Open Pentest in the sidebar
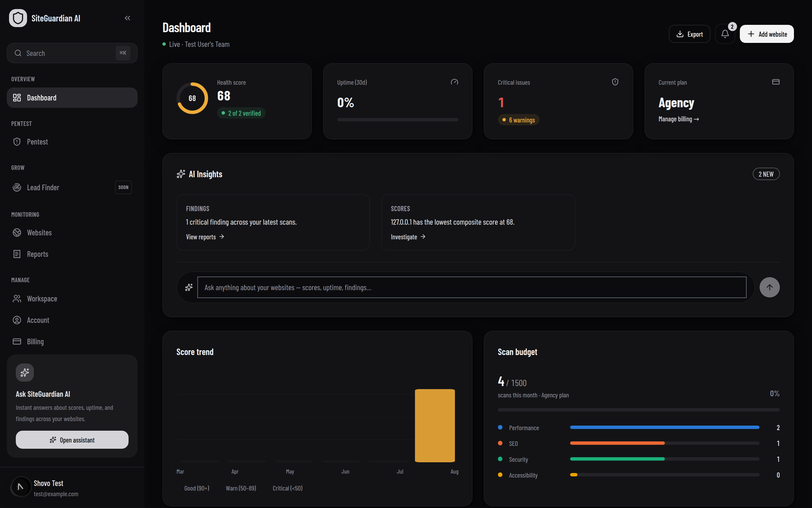 (72, 142)
